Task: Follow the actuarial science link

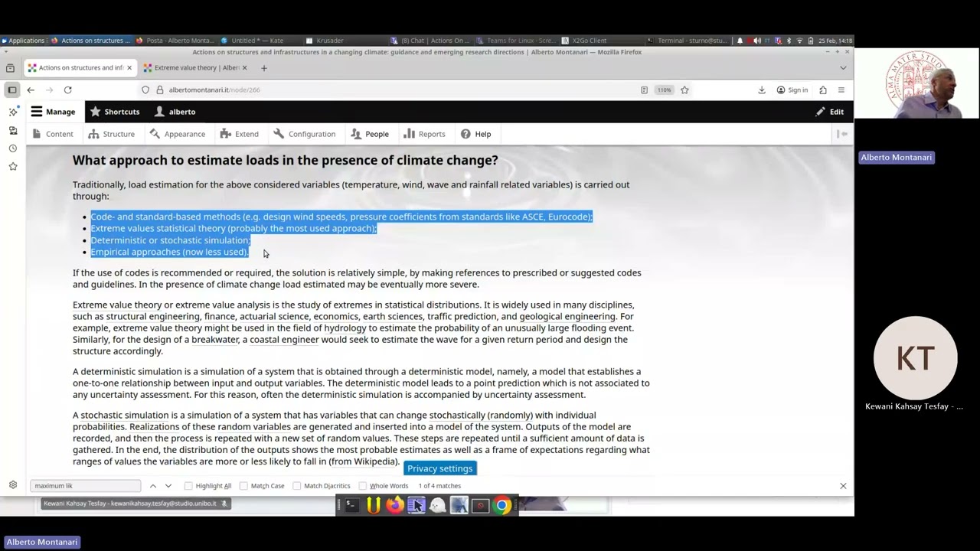Action: tap(274, 316)
